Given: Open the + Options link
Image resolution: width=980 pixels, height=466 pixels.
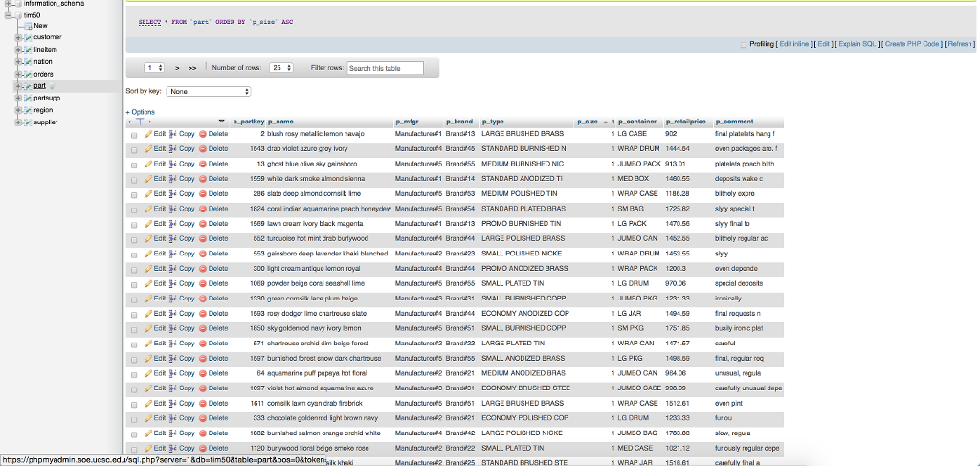Looking at the screenshot, I should click(x=141, y=112).
